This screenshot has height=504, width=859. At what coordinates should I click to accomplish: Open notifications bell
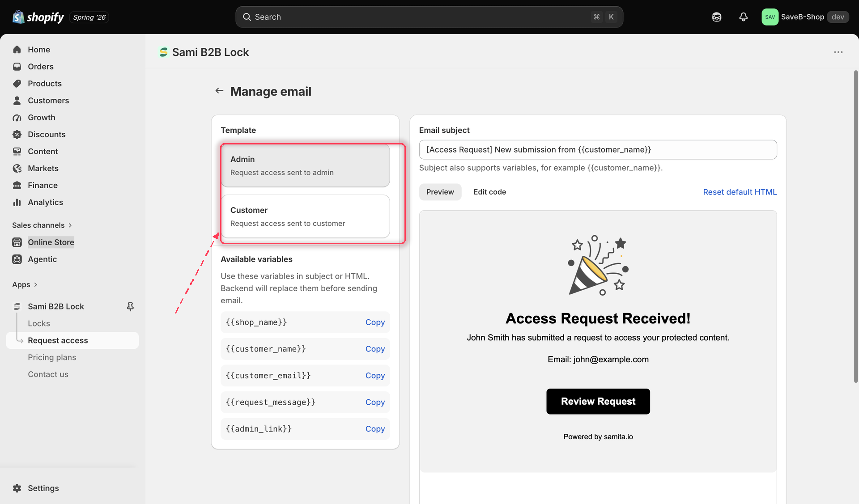tap(743, 17)
